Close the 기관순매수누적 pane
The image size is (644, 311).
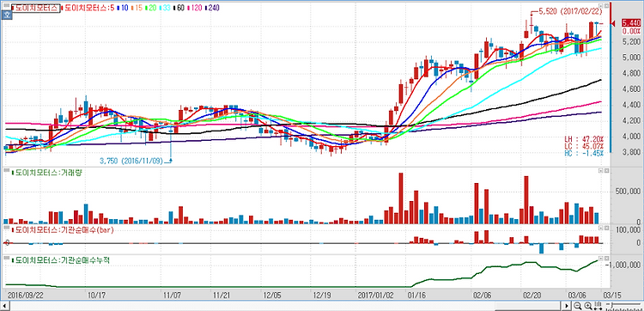click(606, 258)
